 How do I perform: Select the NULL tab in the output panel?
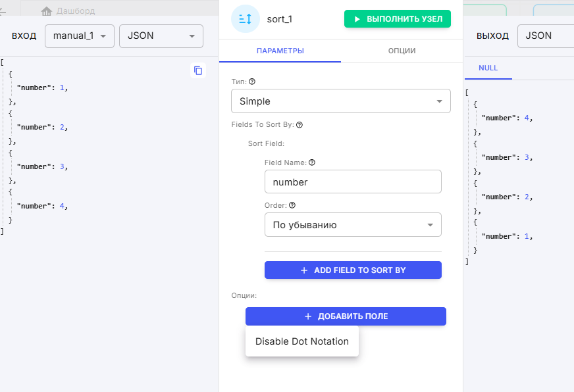tap(488, 68)
